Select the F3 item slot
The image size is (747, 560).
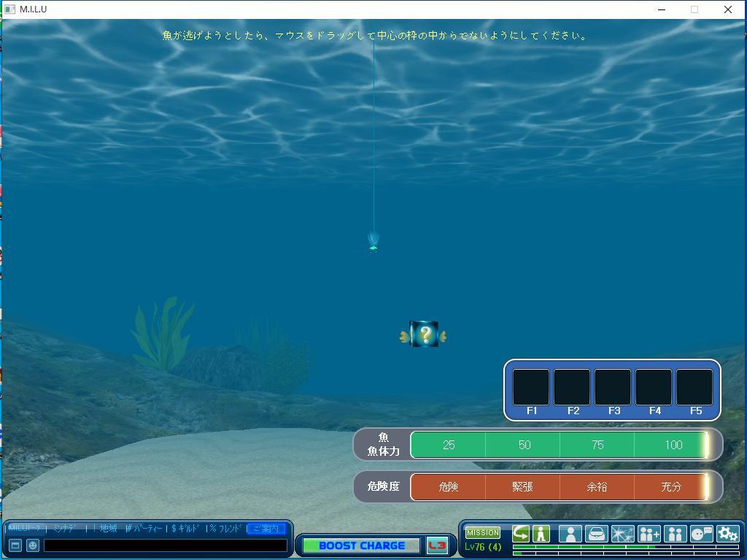pos(613,387)
